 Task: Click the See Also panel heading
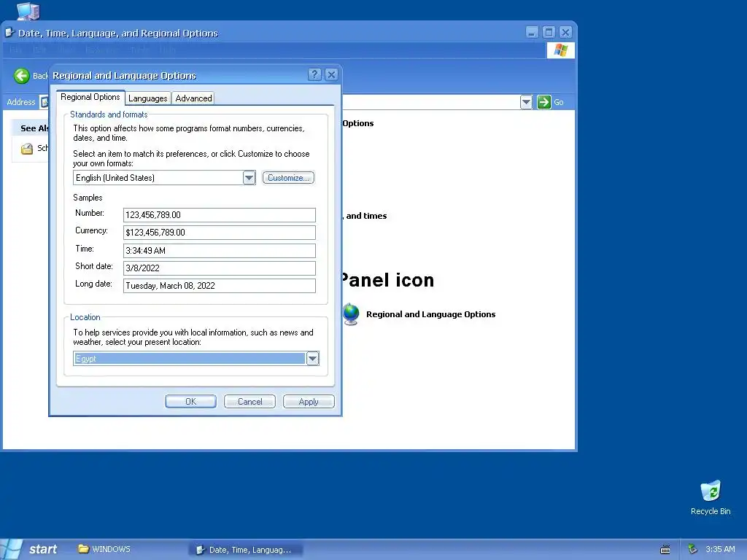click(x=34, y=128)
